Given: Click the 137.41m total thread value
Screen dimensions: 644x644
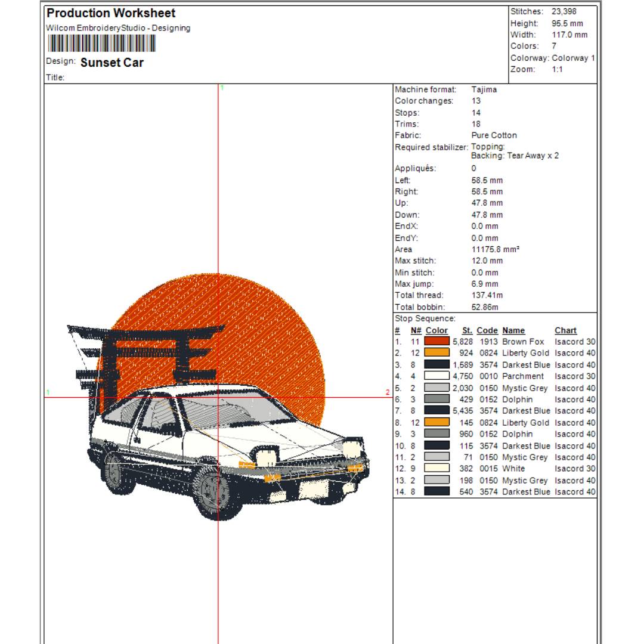Looking at the screenshot, I should (x=487, y=295).
